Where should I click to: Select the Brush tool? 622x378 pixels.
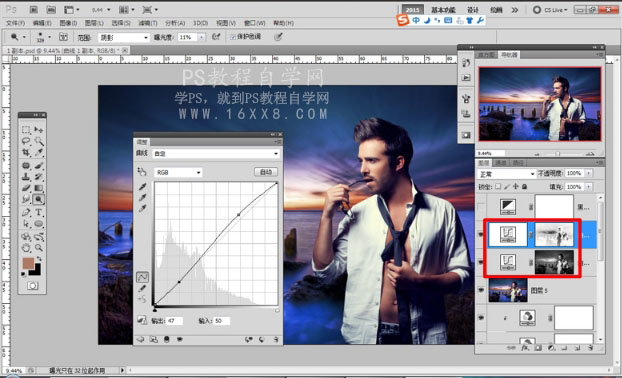point(38,165)
